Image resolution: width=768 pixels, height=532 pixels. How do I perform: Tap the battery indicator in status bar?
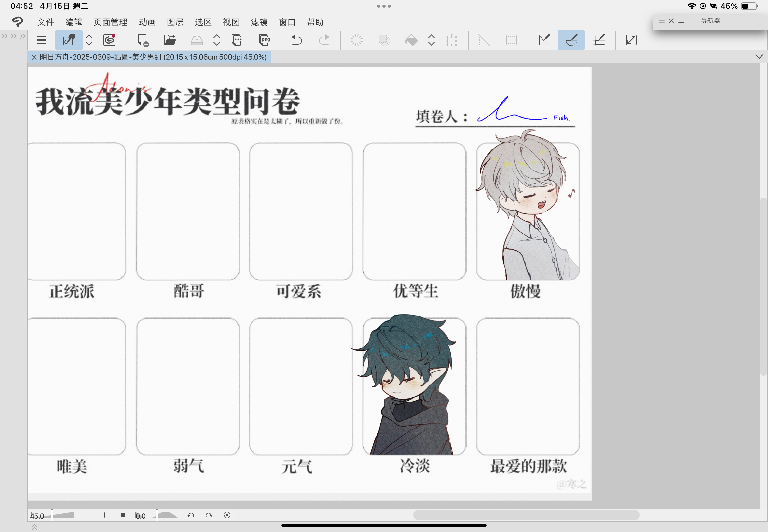click(749, 6)
